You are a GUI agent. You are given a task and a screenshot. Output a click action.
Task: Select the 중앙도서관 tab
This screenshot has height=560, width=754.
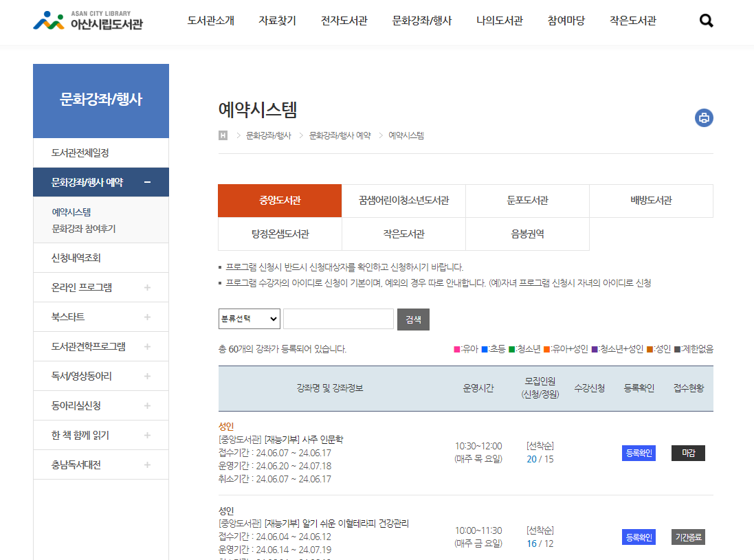(280, 201)
